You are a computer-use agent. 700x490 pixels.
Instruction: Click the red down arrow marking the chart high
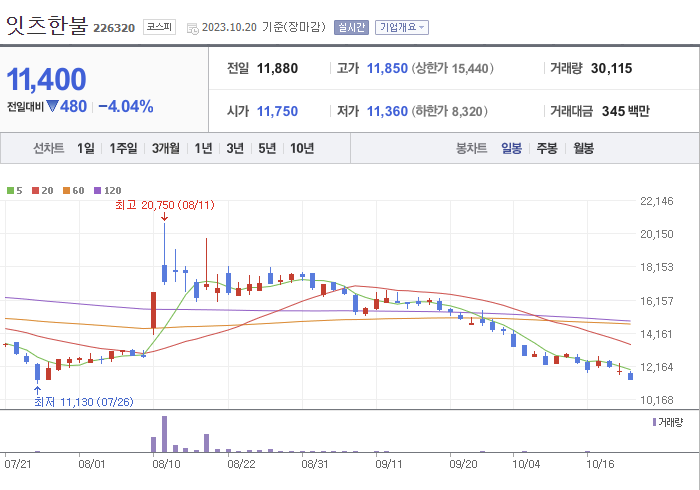164,217
